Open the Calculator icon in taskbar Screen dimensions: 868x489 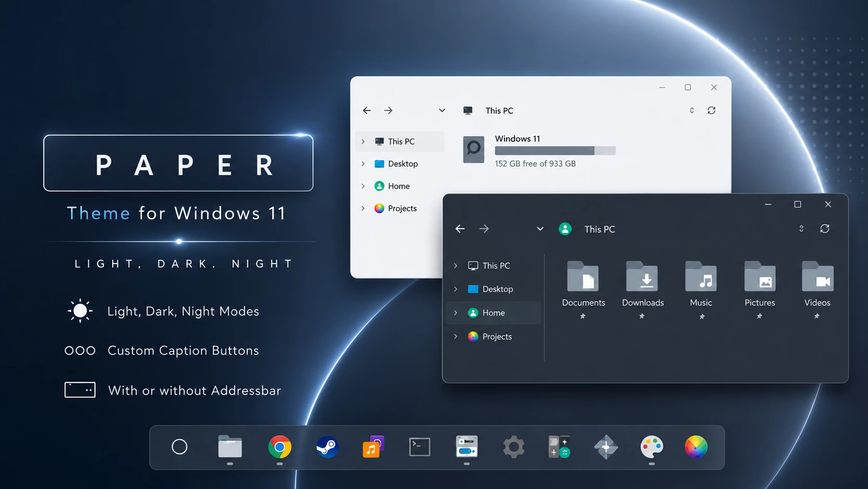click(559, 446)
